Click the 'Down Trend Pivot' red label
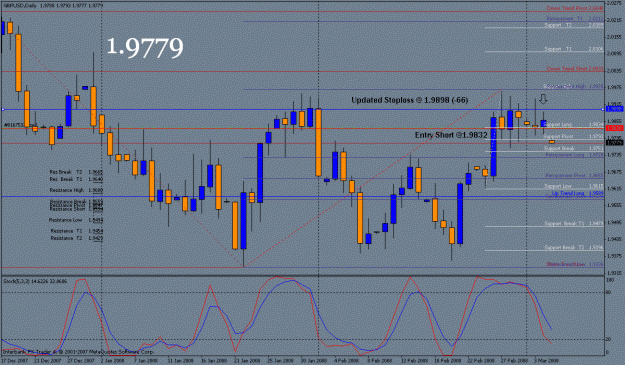This screenshot has height=365, width=625. 574,8
